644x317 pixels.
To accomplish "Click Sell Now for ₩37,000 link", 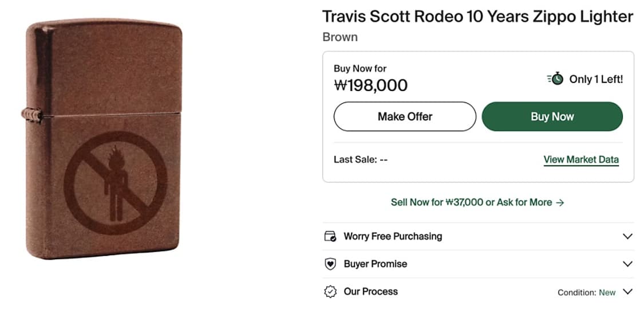I will coord(437,202).
